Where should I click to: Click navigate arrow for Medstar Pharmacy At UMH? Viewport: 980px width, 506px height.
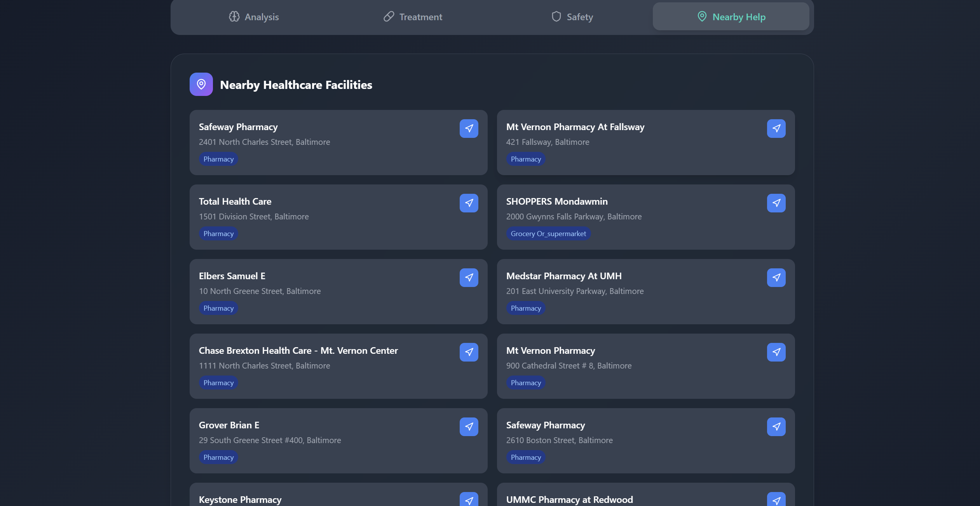[x=776, y=278]
